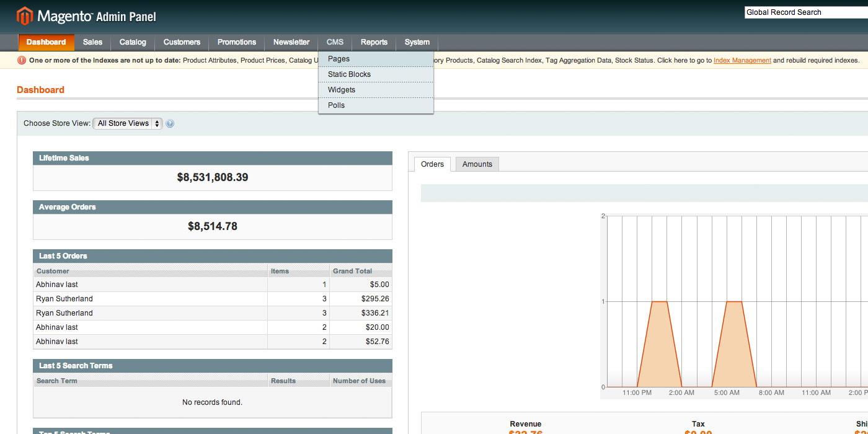This screenshot has height=434, width=868.
Task: Choose Widgets in the CMS menu
Action: click(376, 90)
